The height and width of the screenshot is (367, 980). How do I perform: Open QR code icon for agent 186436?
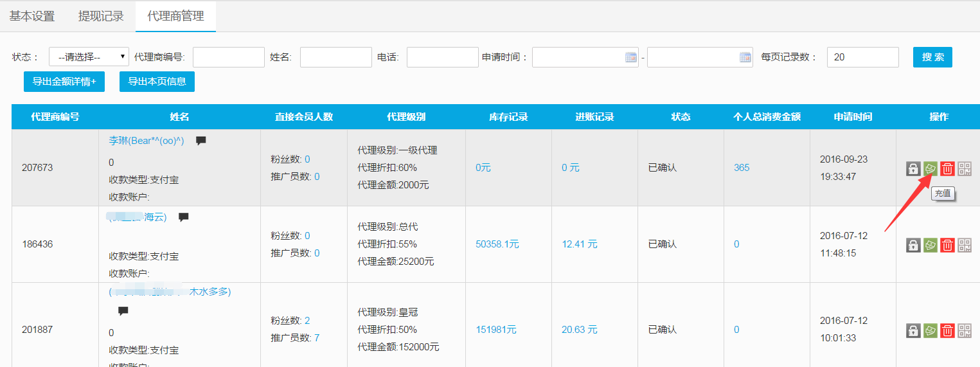point(965,245)
